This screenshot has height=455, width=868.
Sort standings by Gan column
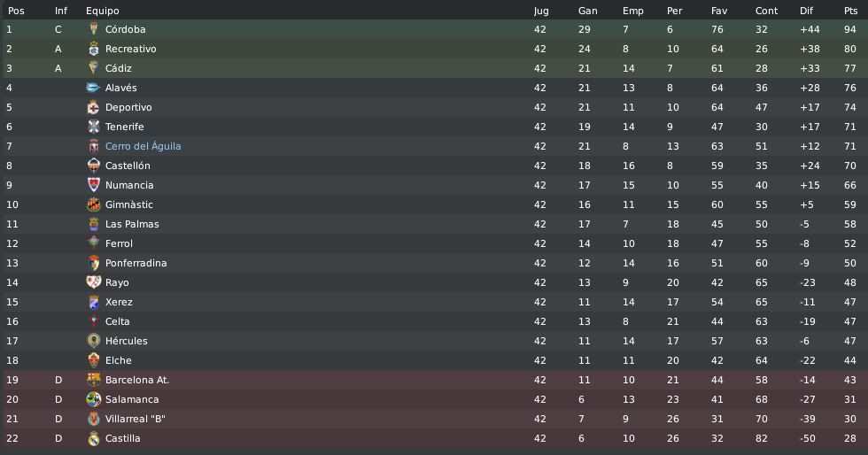pos(587,11)
